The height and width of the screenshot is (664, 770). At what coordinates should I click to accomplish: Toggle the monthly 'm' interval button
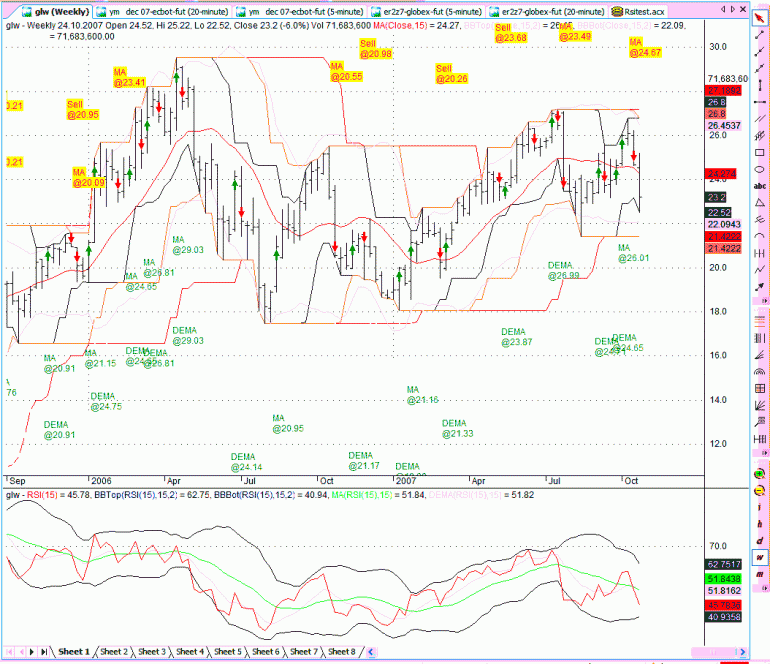[x=760, y=574]
